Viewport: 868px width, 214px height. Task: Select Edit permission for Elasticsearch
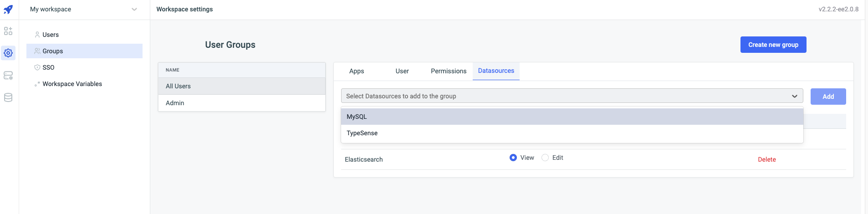pyautogui.click(x=545, y=158)
